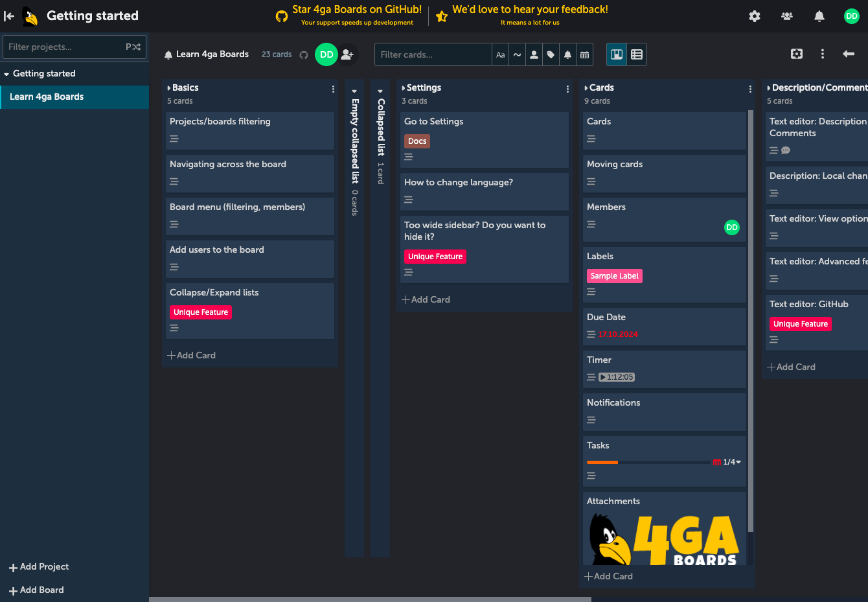Image resolution: width=868 pixels, height=602 pixels.
Task: Click the DD user avatar in the top bar
Action: click(852, 16)
